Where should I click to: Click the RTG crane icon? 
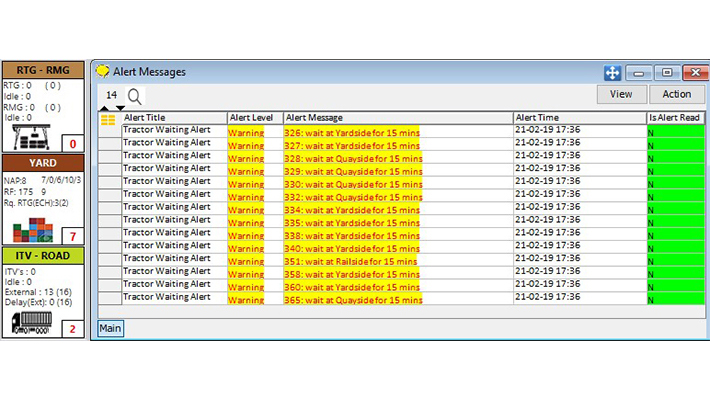(x=34, y=136)
